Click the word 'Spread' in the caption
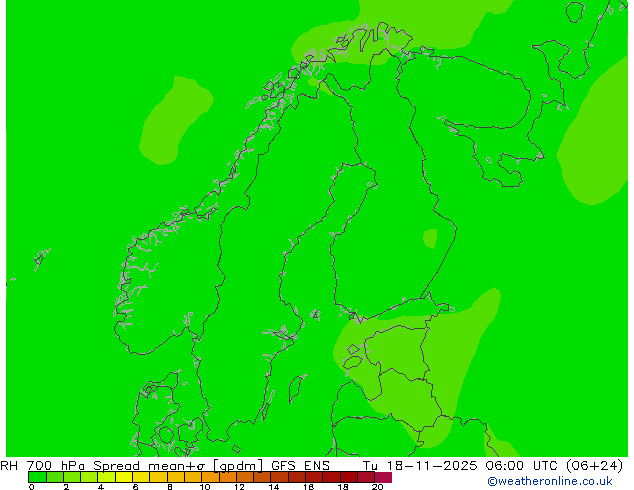Screen dimensions: 634x490 [116, 466]
